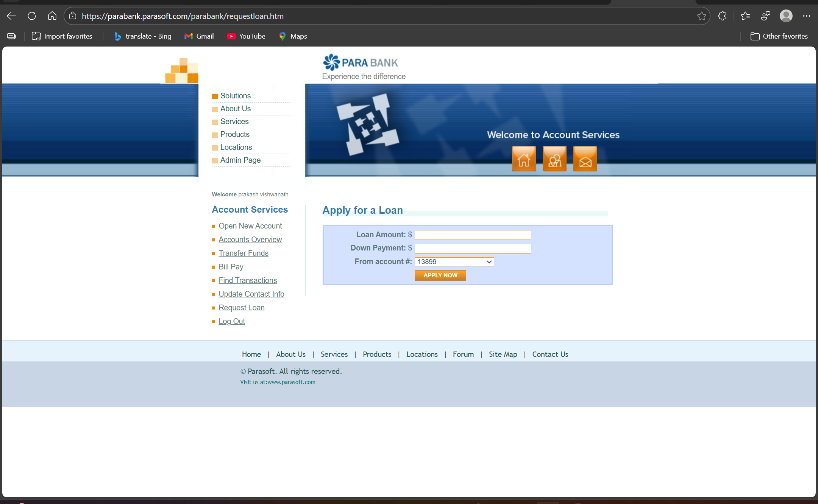
Task: Click the APPLY NOW button
Action: (x=440, y=275)
